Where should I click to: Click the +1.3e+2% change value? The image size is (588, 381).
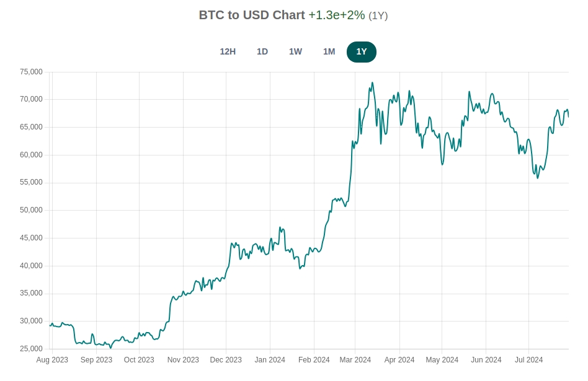[337, 15]
